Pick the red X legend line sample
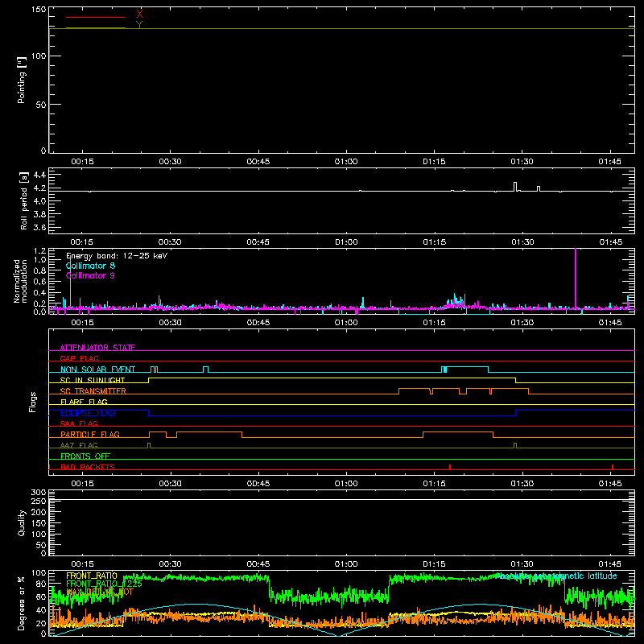The width and height of the screenshot is (644, 644). 96,17
